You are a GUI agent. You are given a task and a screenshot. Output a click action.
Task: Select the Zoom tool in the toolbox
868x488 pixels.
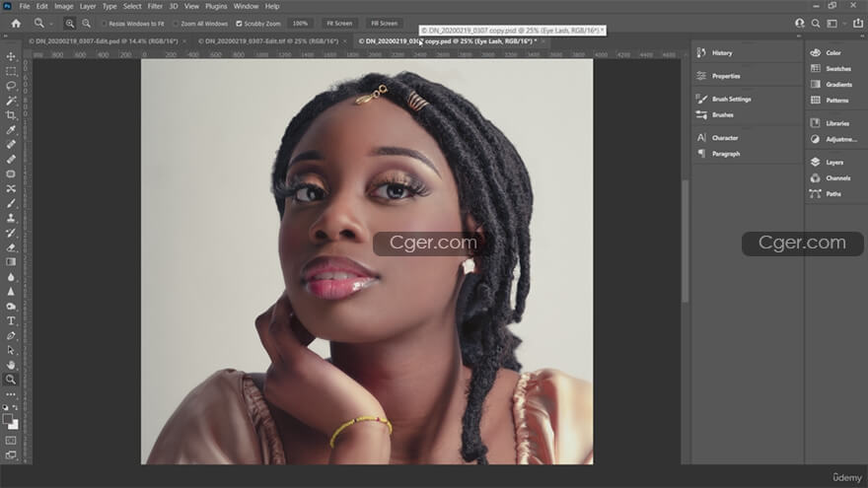click(11, 380)
